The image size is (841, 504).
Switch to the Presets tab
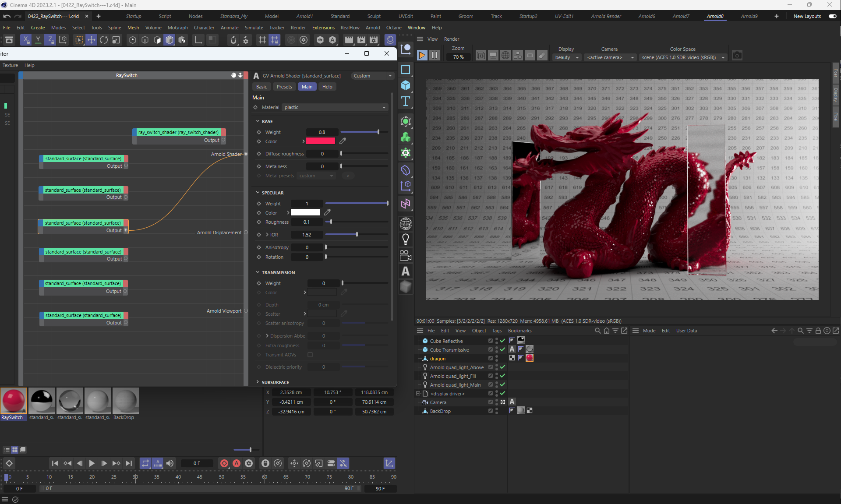tap(284, 87)
